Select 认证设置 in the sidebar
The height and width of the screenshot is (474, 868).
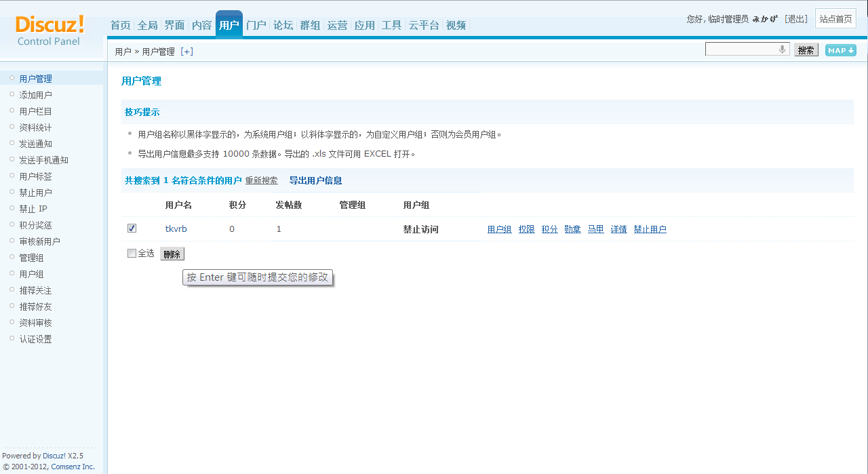pyautogui.click(x=35, y=339)
